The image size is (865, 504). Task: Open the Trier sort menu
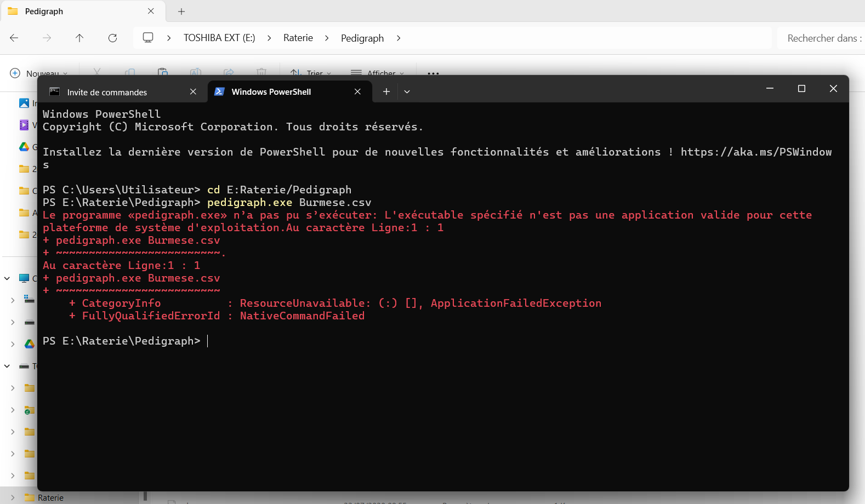click(311, 73)
